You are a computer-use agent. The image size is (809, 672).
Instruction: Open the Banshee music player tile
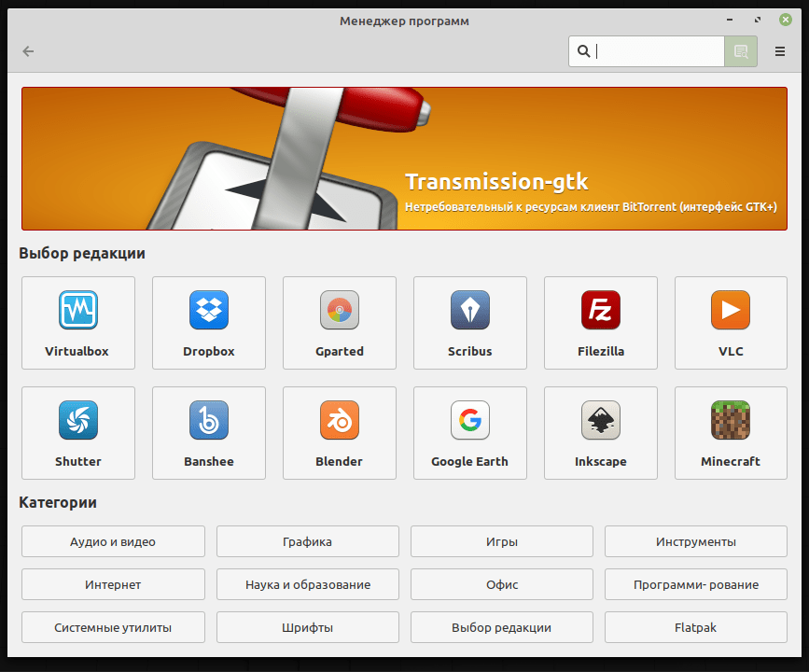click(208, 433)
